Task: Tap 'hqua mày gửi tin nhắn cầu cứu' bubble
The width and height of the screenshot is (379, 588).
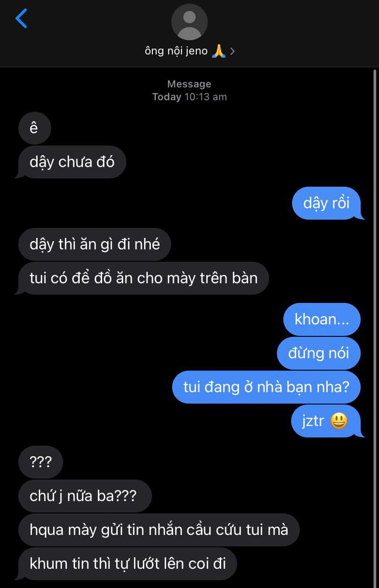Action: (159, 529)
